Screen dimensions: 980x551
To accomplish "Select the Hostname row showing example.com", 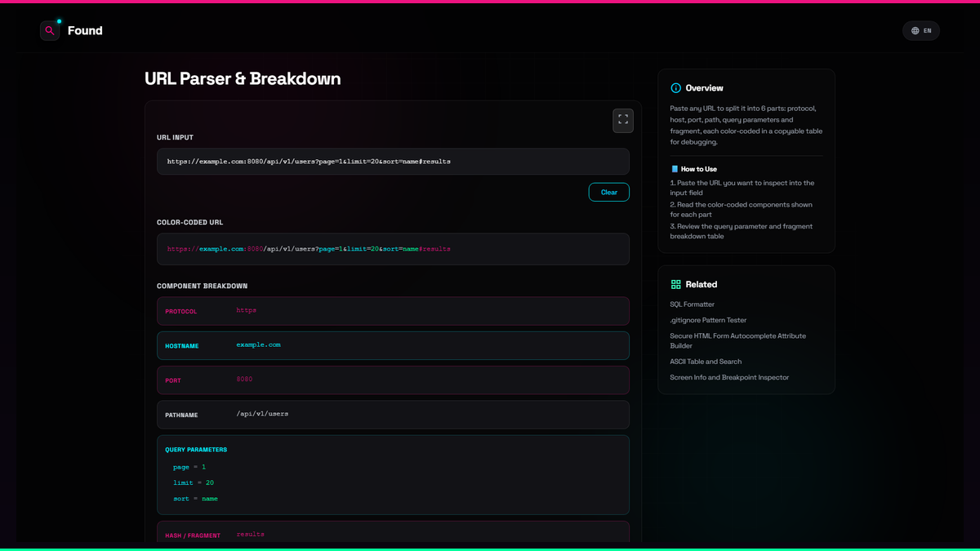I will click(x=393, y=345).
